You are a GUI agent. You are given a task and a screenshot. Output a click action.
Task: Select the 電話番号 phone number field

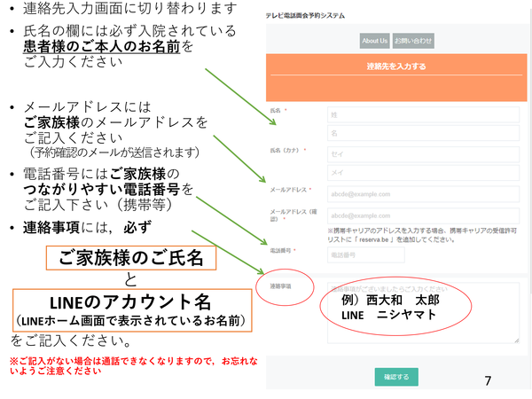[x=365, y=255]
